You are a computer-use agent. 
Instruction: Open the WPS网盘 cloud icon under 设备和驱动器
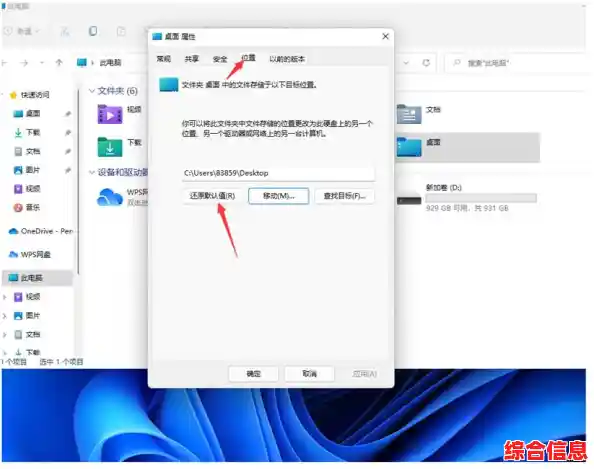[110, 197]
